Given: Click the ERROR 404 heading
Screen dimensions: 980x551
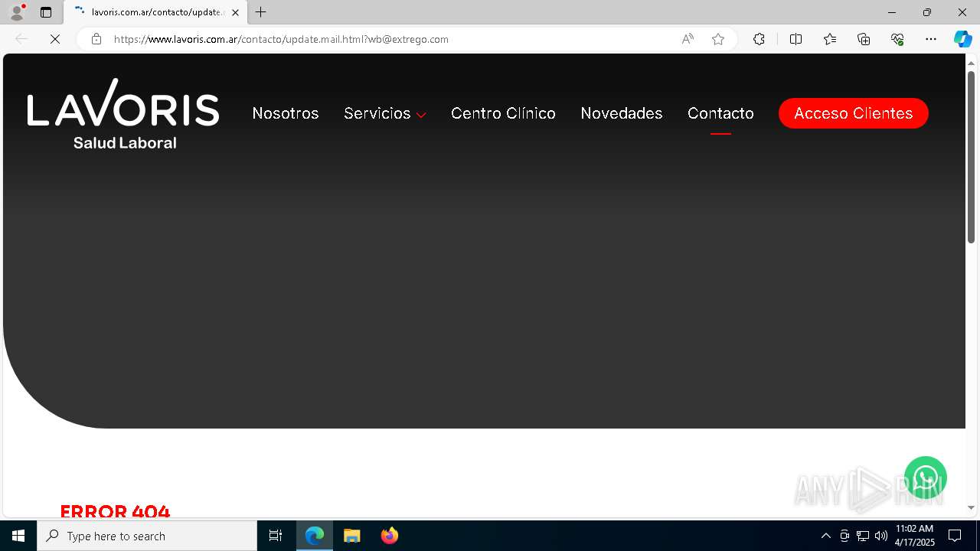Looking at the screenshot, I should (115, 511).
